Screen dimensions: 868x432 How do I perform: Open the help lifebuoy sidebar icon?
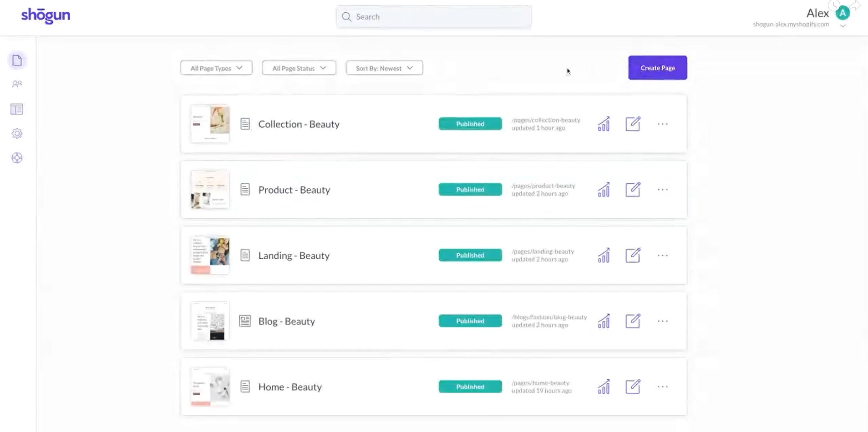[x=17, y=158]
